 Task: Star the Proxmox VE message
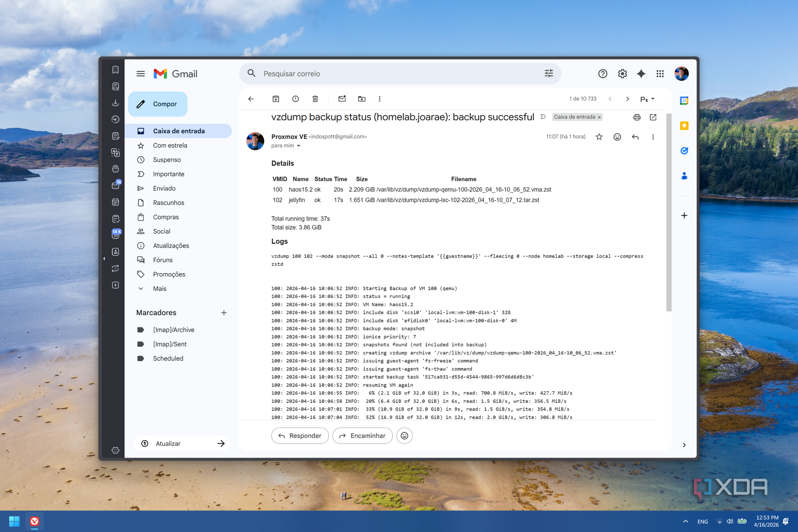click(599, 137)
